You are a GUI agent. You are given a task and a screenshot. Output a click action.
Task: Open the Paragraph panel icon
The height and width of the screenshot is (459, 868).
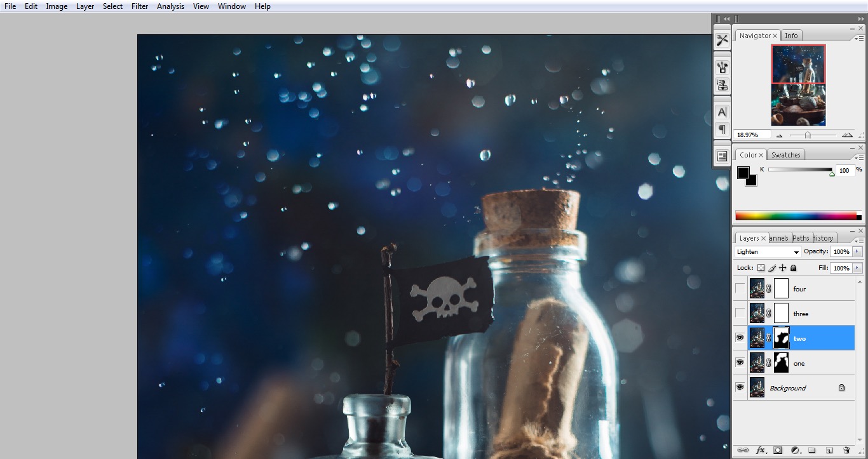pos(722,130)
